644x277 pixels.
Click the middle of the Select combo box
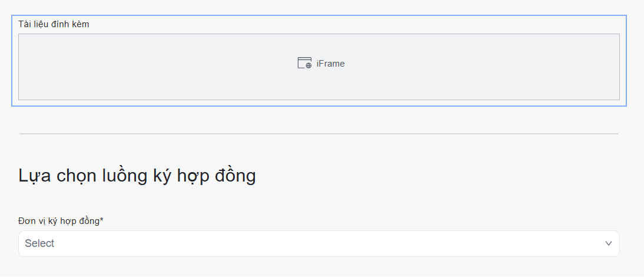318,243
